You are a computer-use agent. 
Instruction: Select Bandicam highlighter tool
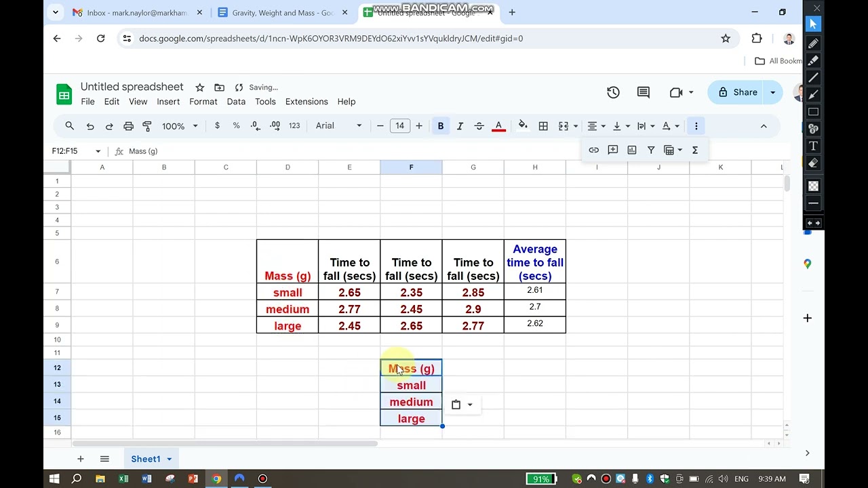[813, 60]
